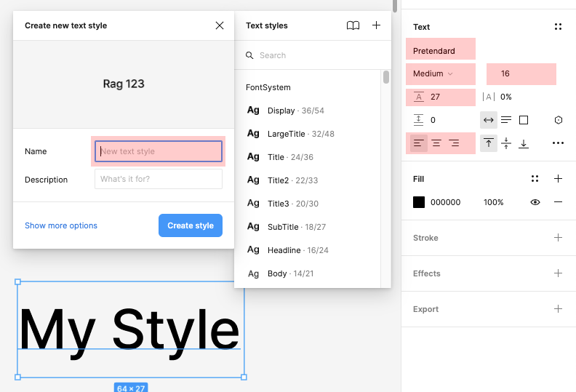Remove the fill with minus icon
576x392 pixels.
pyautogui.click(x=558, y=202)
